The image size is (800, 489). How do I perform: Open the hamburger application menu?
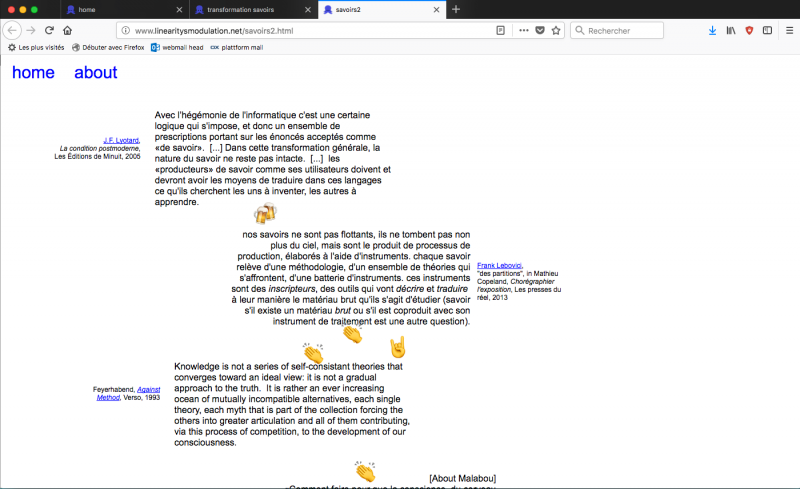click(789, 31)
